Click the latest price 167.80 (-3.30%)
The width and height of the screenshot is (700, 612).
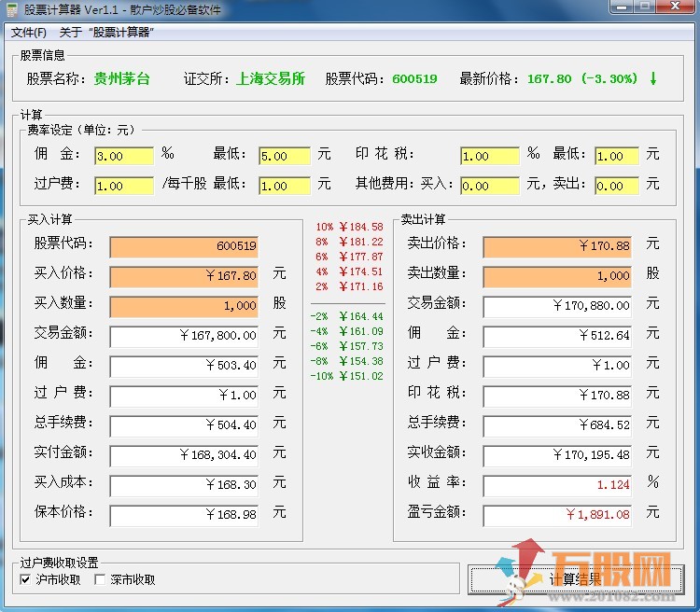coord(582,79)
